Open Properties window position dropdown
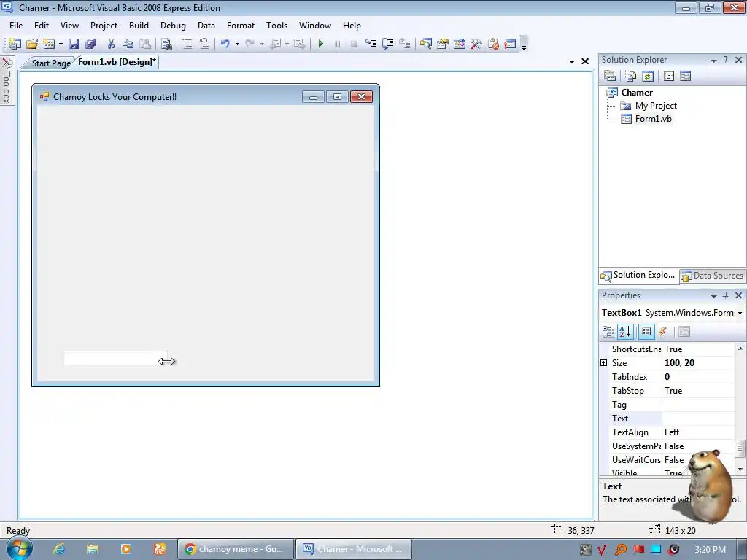Viewport: 747px width, 560px height. 713,296
